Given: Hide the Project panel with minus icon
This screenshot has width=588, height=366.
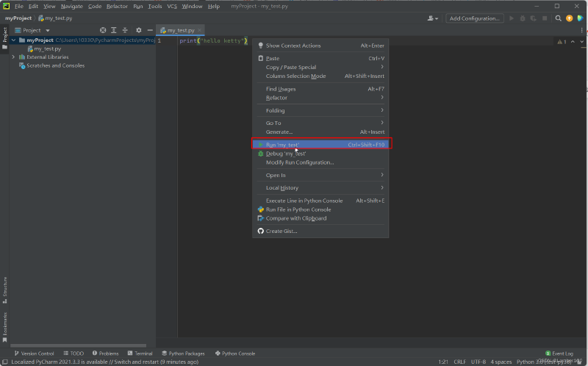Looking at the screenshot, I should [150, 30].
